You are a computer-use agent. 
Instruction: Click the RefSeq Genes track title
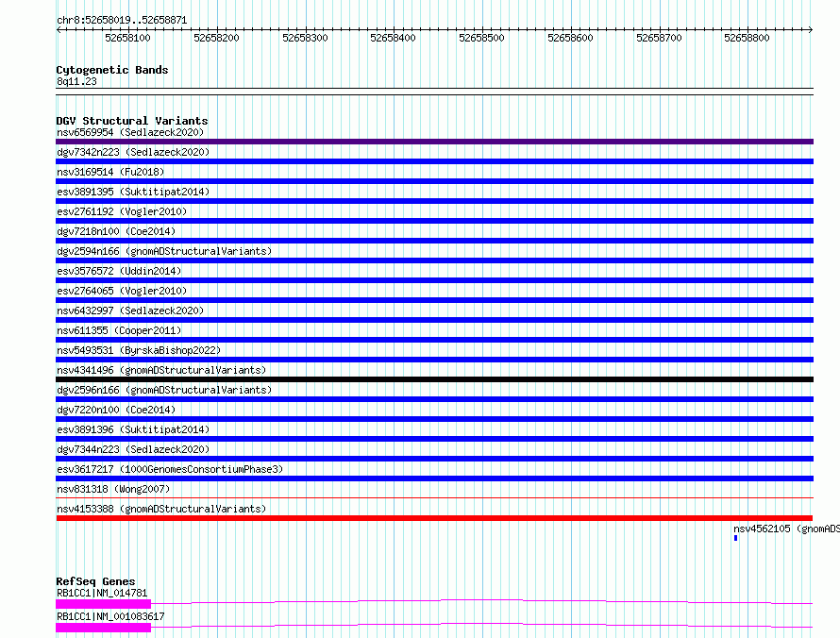[95, 581]
